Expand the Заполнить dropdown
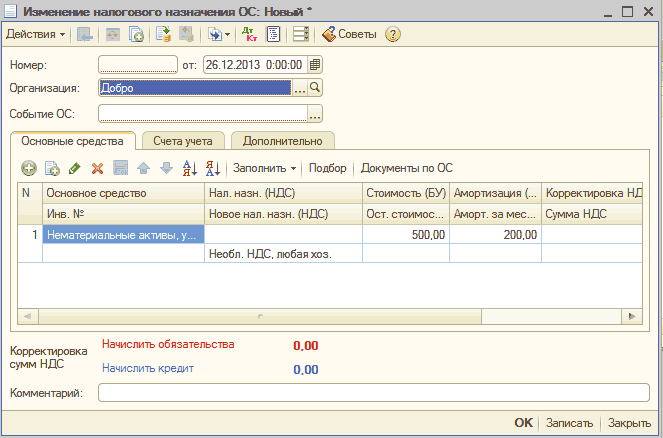The image size is (663, 438). pyautogui.click(x=265, y=169)
